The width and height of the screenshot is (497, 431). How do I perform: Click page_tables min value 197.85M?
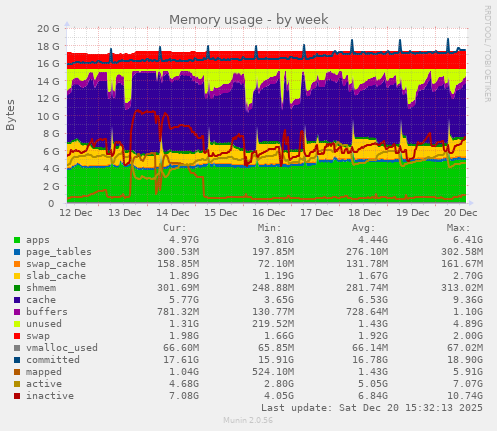(273, 252)
